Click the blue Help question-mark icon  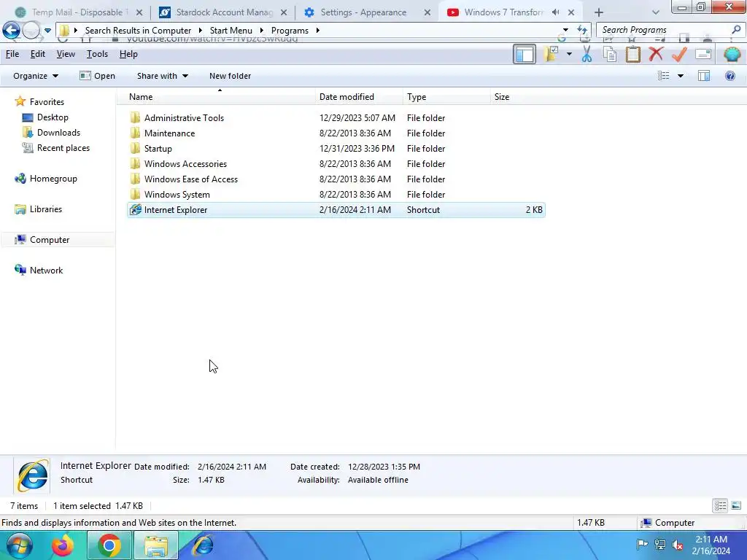[729, 76]
